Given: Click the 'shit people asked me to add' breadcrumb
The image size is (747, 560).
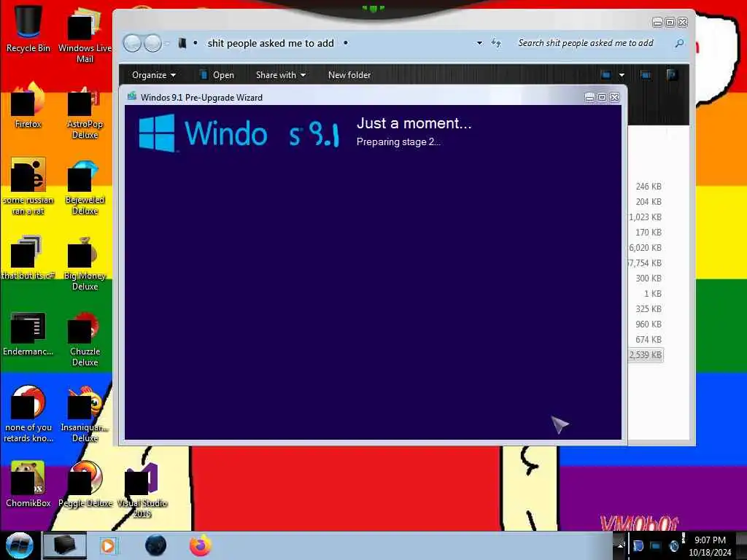Looking at the screenshot, I should click(271, 43).
